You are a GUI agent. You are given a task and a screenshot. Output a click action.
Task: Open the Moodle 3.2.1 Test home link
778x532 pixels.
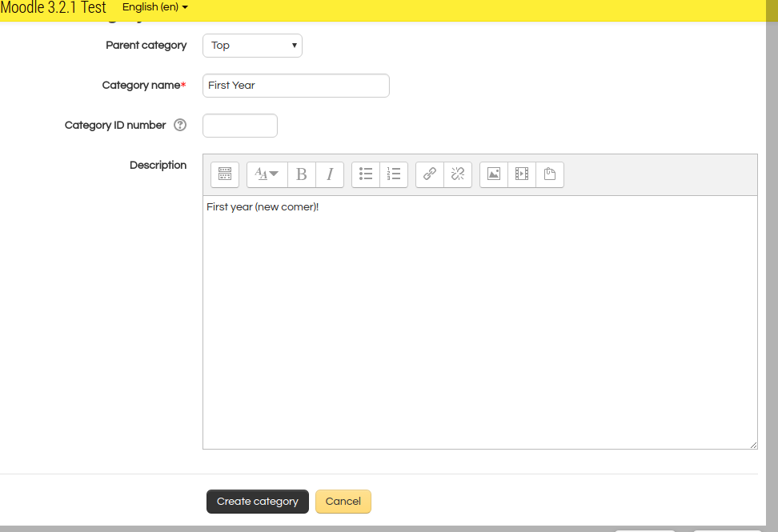[53, 8]
